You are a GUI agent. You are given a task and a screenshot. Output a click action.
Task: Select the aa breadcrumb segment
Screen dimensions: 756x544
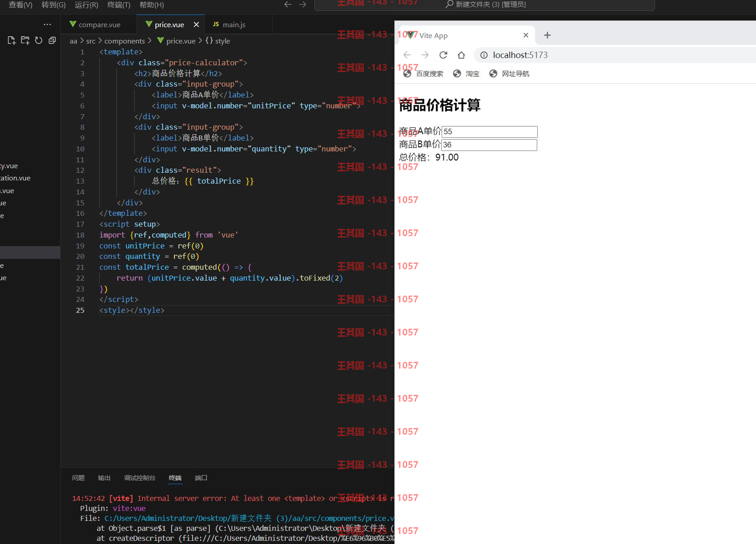(73, 41)
